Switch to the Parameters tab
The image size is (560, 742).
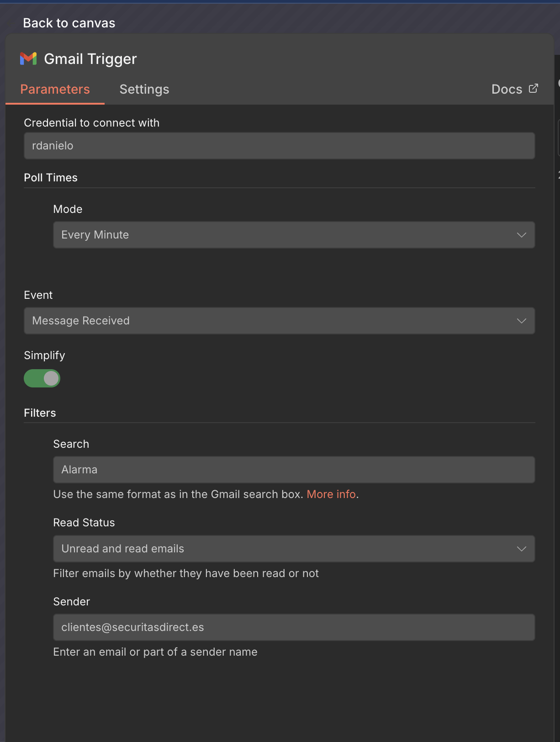click(x=55, y=90)
